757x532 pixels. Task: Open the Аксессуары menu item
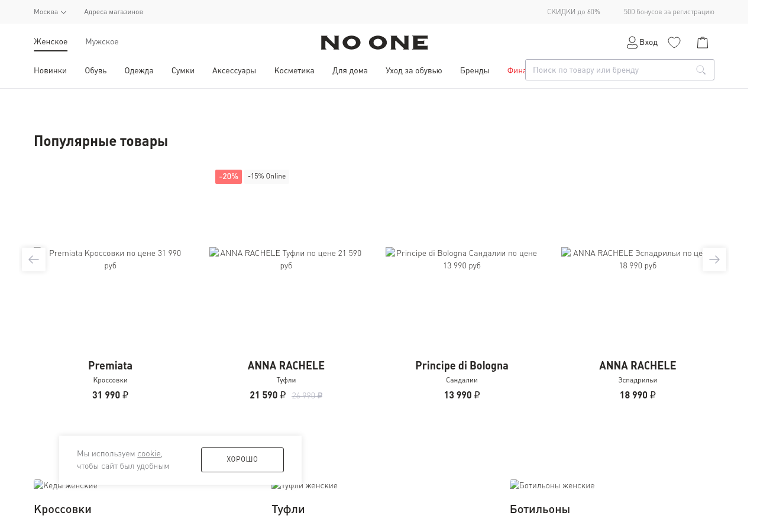point(234,70)
